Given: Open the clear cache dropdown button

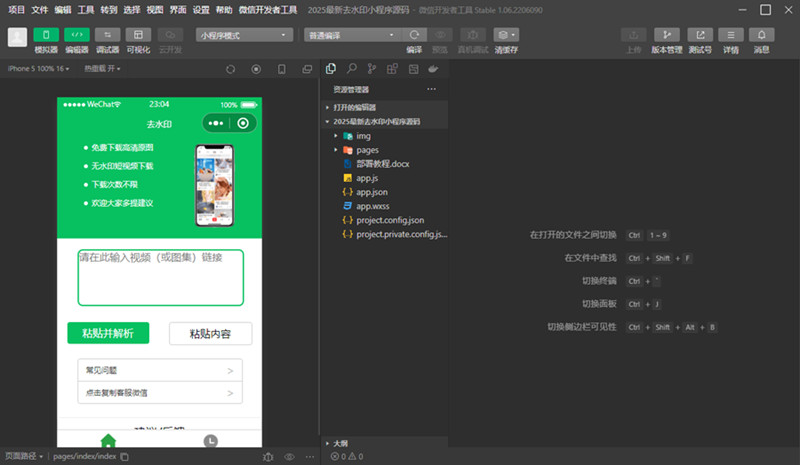Looking at the screenshot, I should [506, 35].
